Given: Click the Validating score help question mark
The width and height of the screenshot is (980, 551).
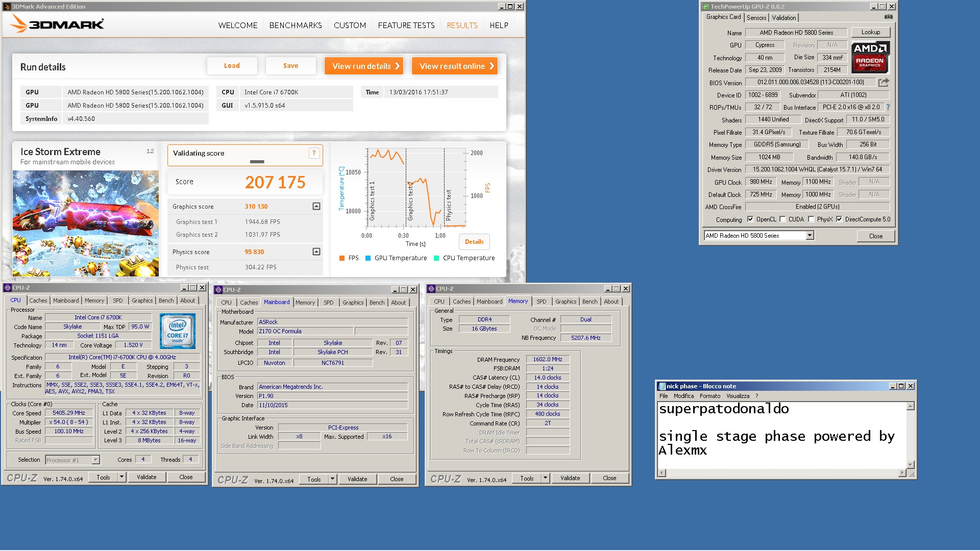Looking at the screenshot, I should tap(314, 153).
